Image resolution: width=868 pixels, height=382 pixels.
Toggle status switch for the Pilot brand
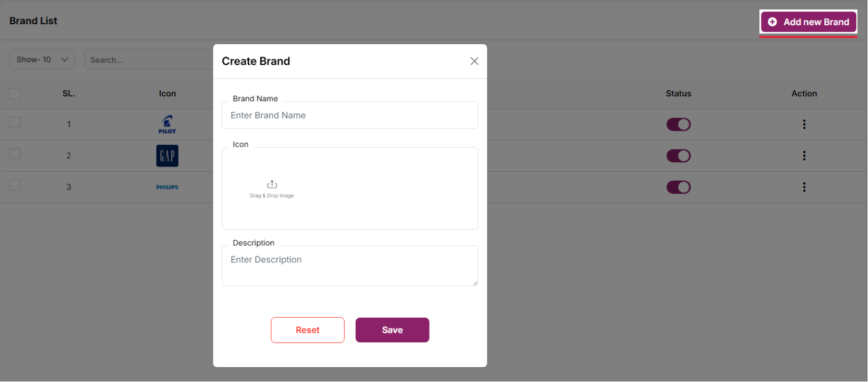(678, 124)
